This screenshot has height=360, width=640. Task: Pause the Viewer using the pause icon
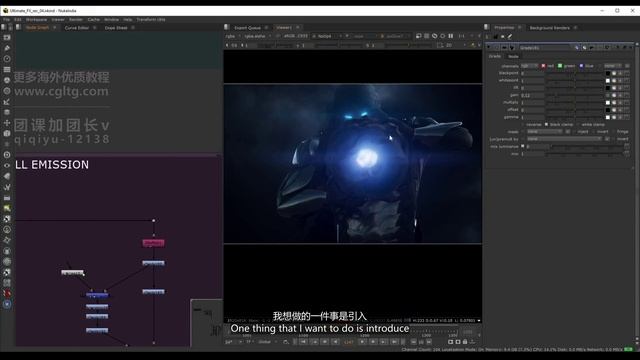[x=451, y=36]
